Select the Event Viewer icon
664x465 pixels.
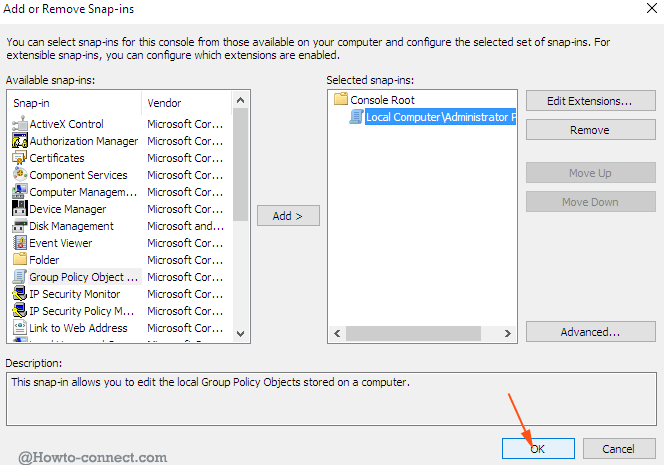coord(19,243)
